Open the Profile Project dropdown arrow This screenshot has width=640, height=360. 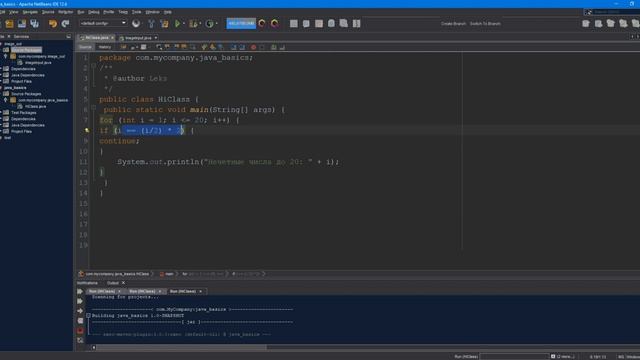[216, 24]
